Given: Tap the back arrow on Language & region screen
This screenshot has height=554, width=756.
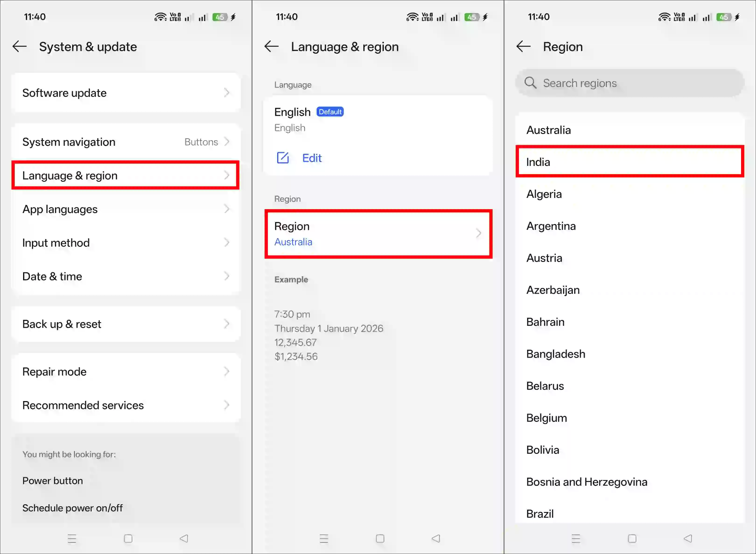Looking at the screenshot, I should pos(271,47).
